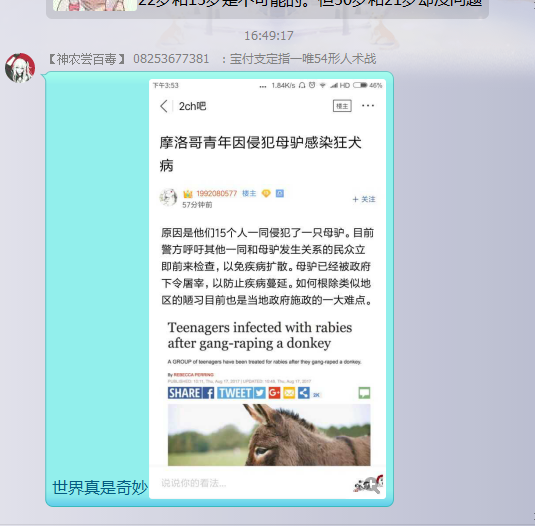Viewport: 535px width, 526px height.
Task: Click the Google Plus share icon
Action: click(274, 393)
